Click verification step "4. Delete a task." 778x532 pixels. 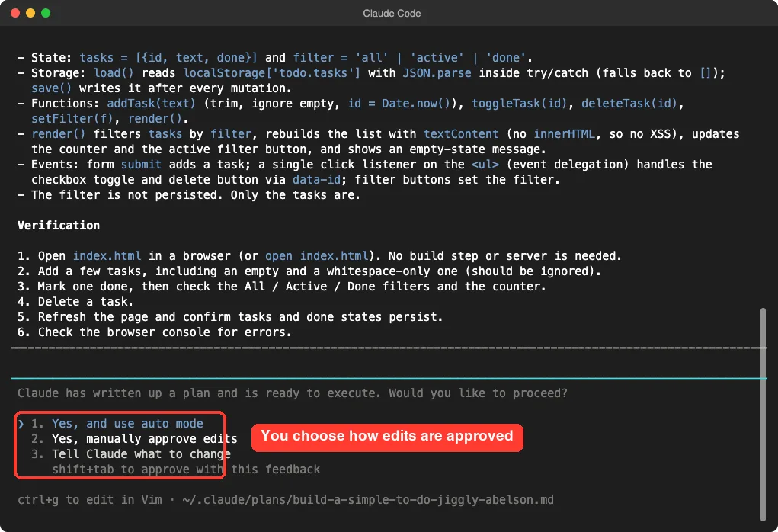click(75, 302)
